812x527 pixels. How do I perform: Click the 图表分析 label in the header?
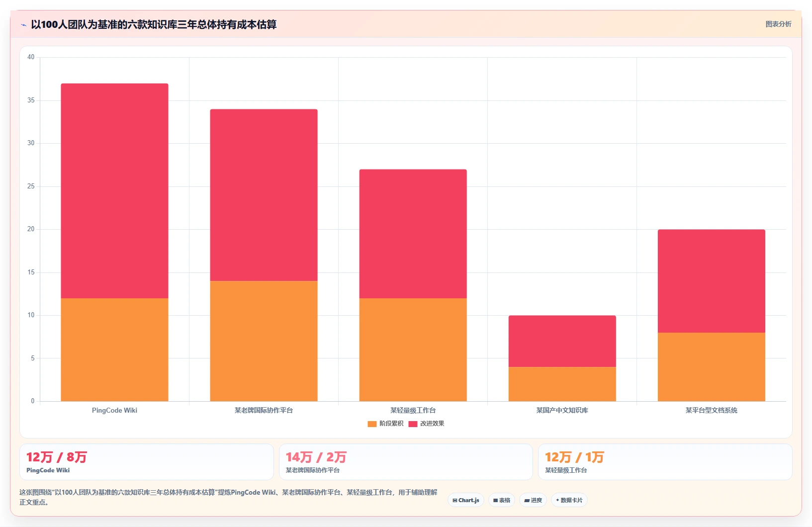click(778, 24)
